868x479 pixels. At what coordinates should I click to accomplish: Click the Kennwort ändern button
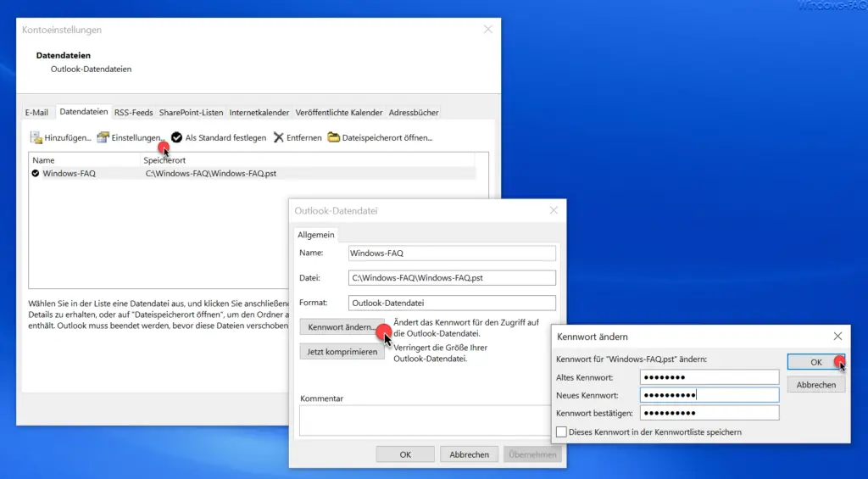point(342,327)
